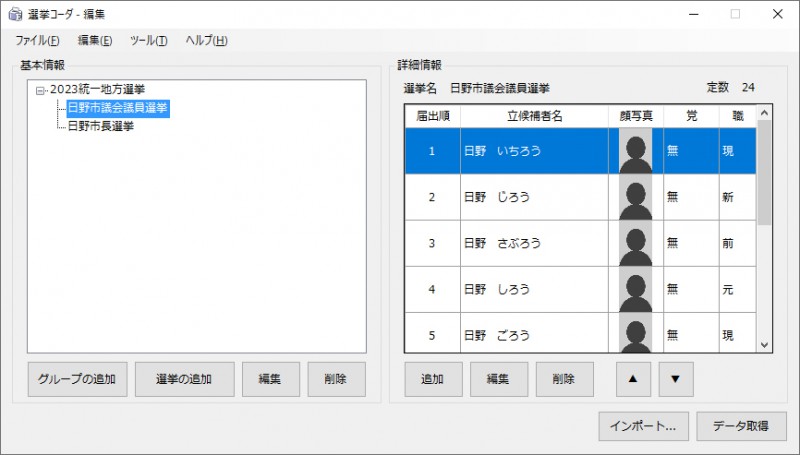Select candidate name 日野 ごろう

496,335
